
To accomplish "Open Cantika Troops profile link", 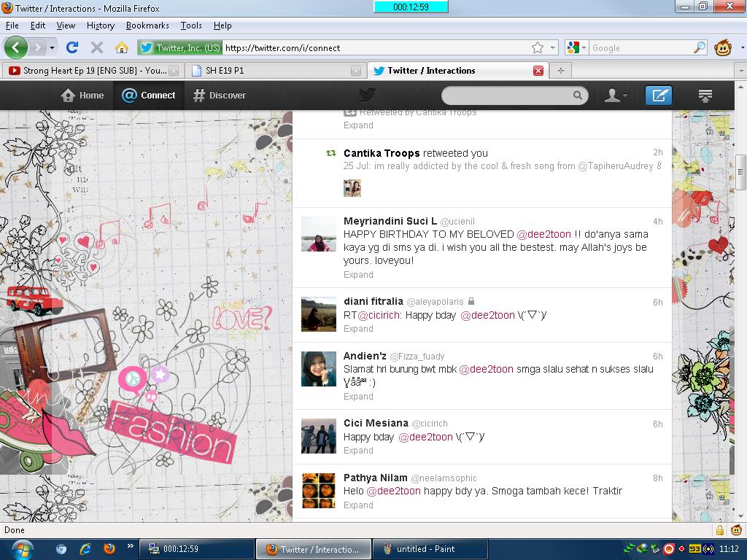I will pyautogui.click(x=382, y=153).
